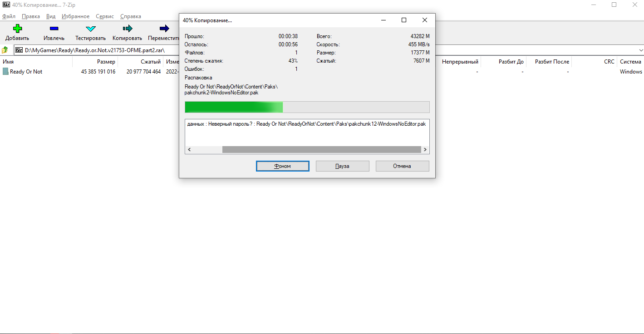This screenshot has height=334, width=644.
Task: Minimize the copy progress dialog
Action: coord(383,20)
